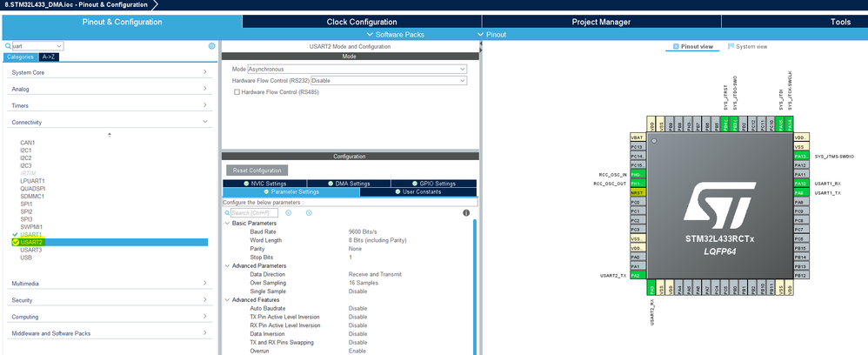Open the Pinout menu
Viewport: 868px width, 355px height.
point(491,34)
